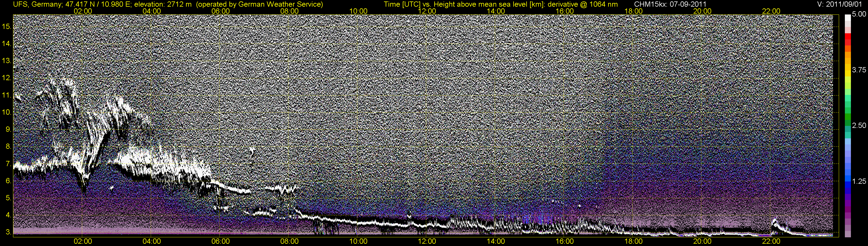Click the "13." height axis label
The height and width of the screenshot is (246, 868).
click(7, 61)
